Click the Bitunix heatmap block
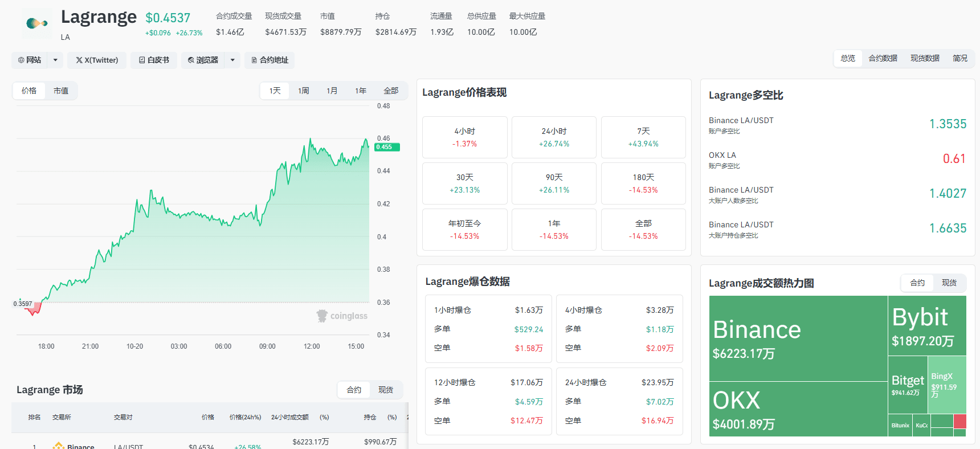Image resolution: width=980 pixels, height=449 pixels. pyautogui.click(x=900, y=425)
